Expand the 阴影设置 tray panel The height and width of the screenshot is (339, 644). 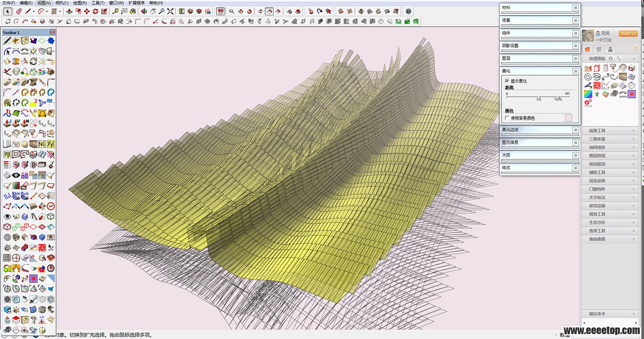tap(540, 45)
